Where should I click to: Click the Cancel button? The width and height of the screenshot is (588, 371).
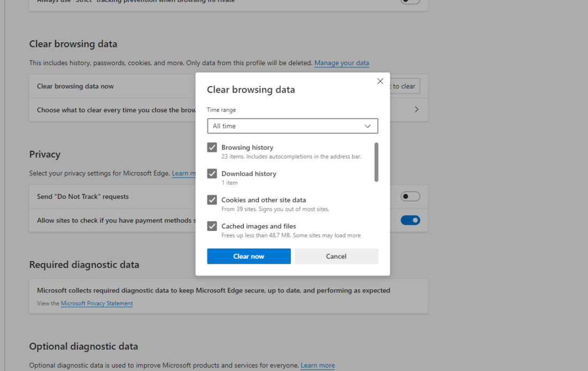pyautogui.click(x=336, y=256)
